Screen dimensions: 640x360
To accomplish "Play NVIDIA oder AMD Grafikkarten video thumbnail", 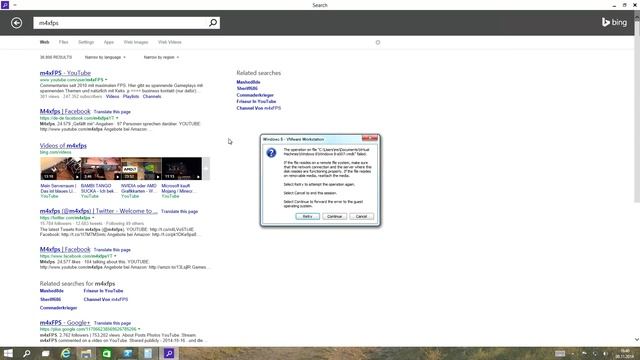I will [141, 169].
